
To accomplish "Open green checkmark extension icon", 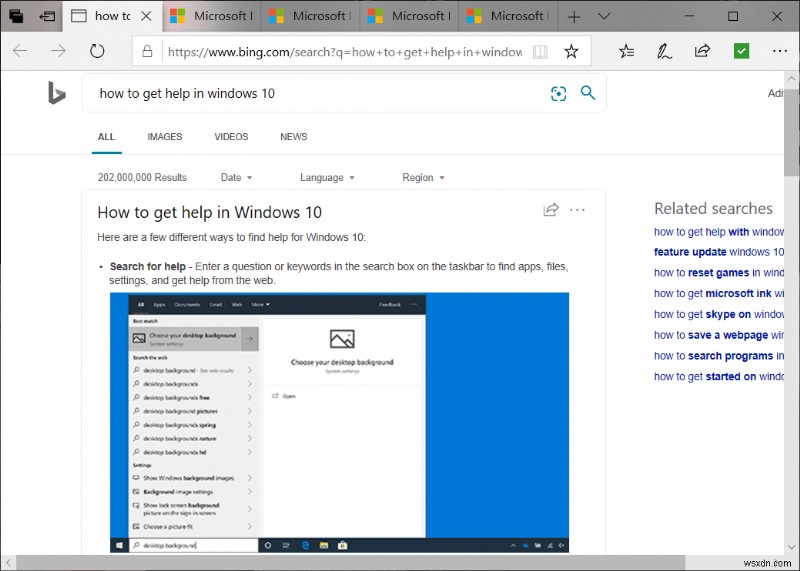I will 741,51.
